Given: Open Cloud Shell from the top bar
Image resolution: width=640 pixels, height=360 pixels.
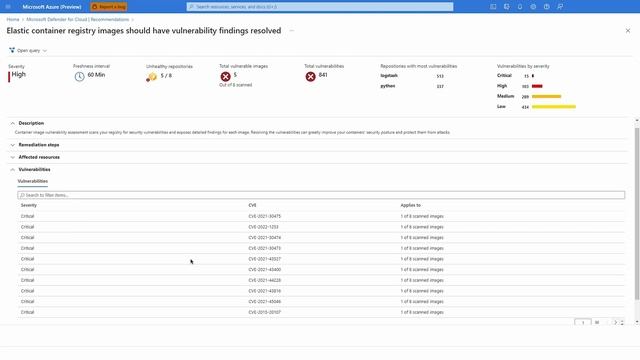Looking at the screenshot, I should (x=493, y=7).
